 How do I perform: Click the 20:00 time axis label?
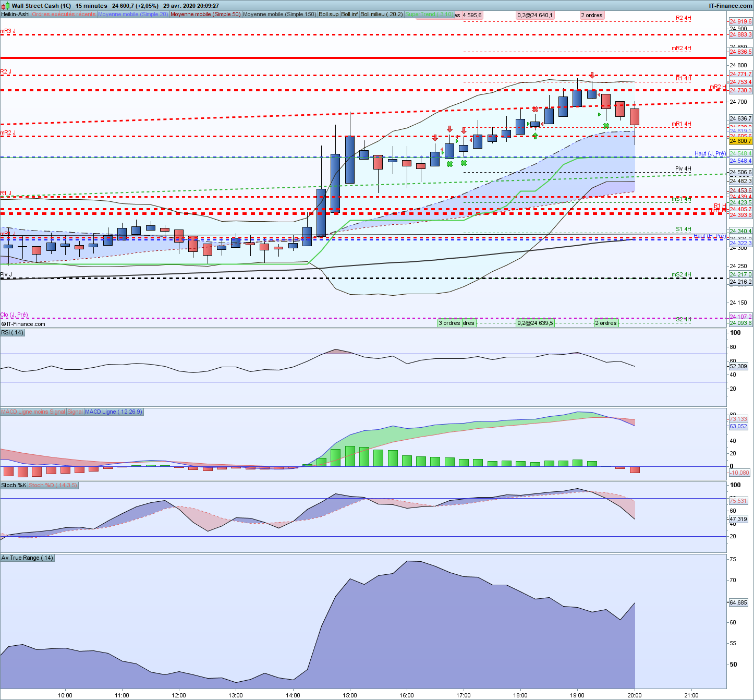tap(635, 695)
